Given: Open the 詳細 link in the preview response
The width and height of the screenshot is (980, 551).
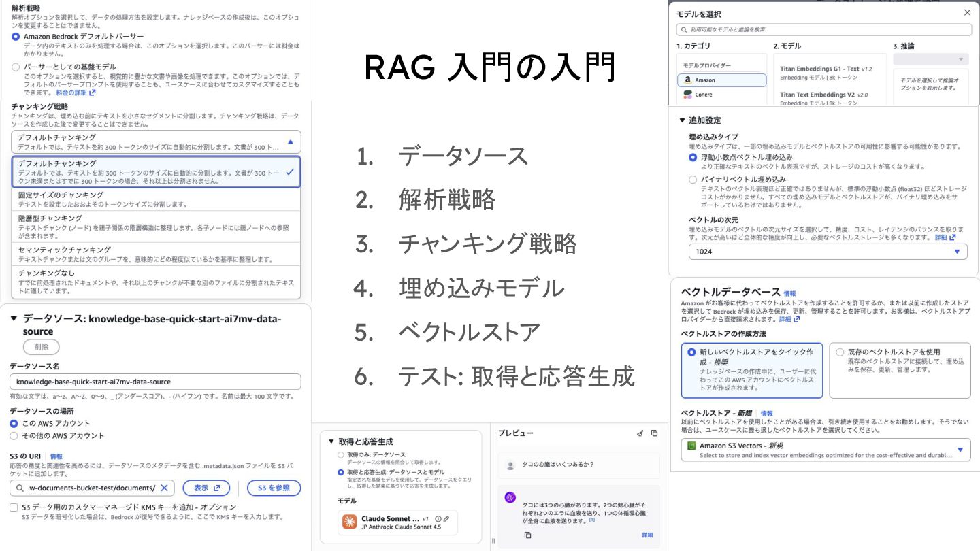Looking at the screenshot, I should (x=647, y=535).
